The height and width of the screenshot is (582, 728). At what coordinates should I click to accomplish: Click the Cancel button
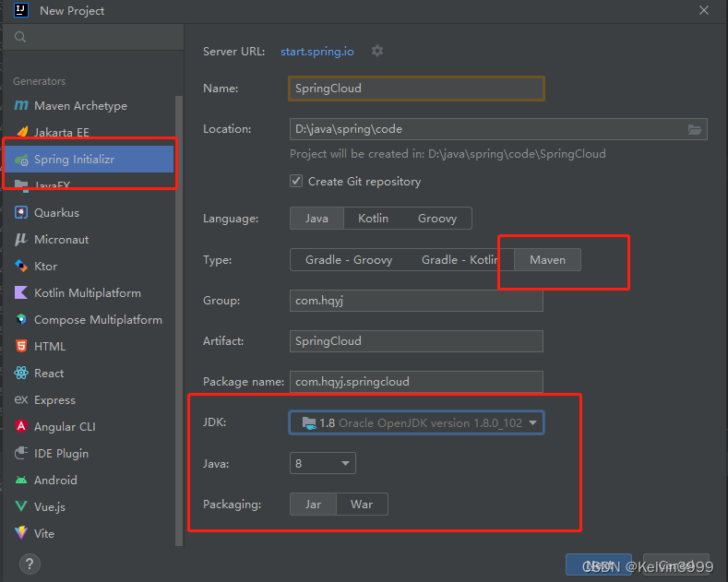pyautogui.click(x=676, y=564)
